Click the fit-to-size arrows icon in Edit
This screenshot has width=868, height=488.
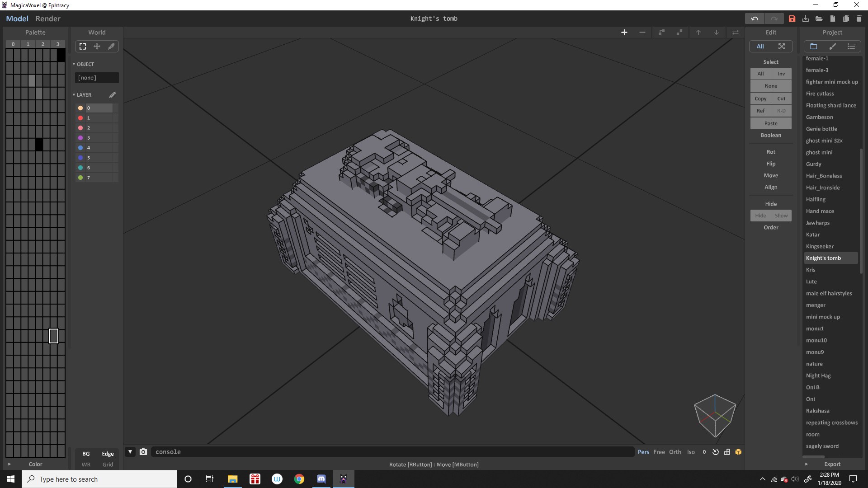click(x=782, y=46)
